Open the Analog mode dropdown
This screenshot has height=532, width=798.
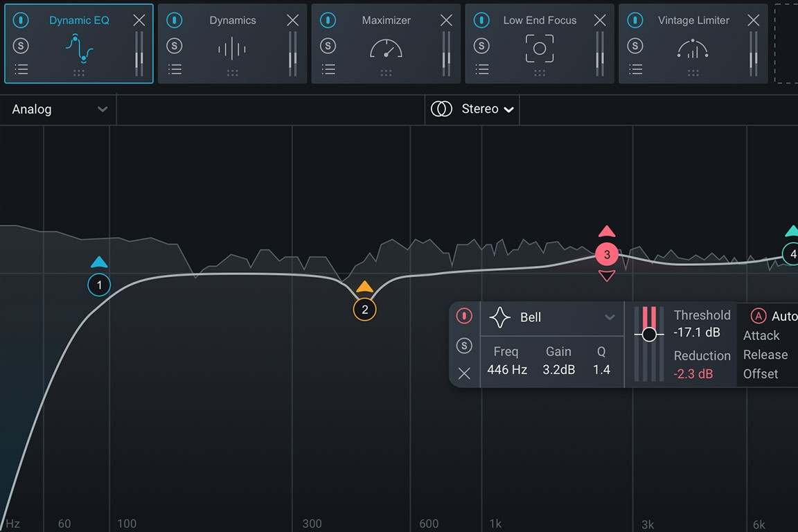click(x=58, y=109)
